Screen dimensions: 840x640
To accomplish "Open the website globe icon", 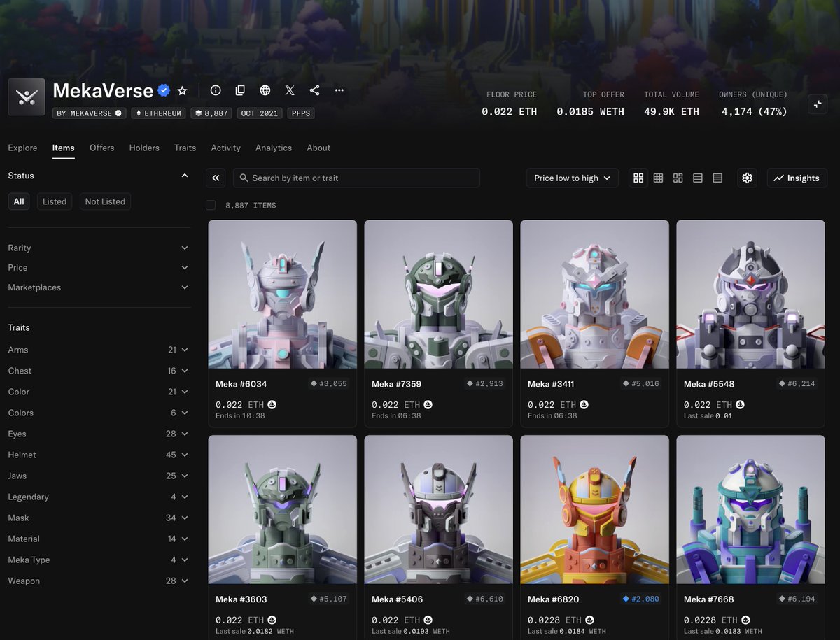I will pos(265,90).
